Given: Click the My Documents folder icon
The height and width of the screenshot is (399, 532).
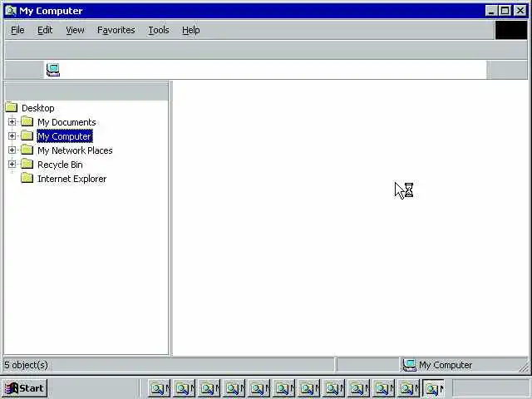Looking at the screenshot, I should pos(27,121).
